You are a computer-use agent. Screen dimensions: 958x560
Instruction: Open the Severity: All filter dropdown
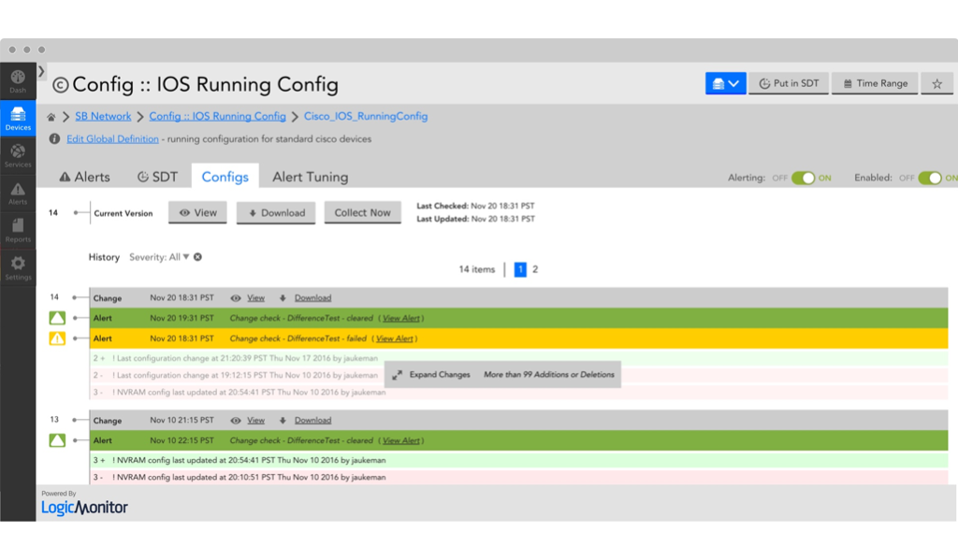point(159,257)
